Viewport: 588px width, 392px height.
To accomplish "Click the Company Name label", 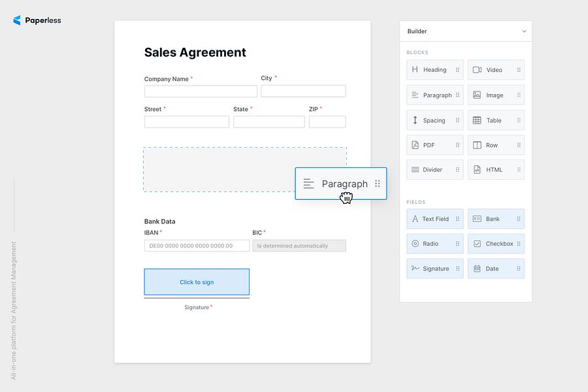I will click(167, 79).
